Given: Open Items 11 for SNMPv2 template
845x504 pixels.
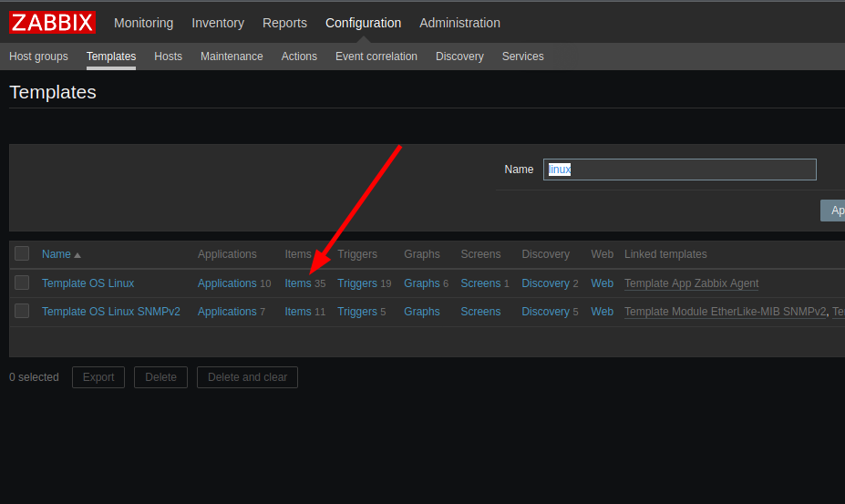Looking at the screenshot, I should (x=298, y=312).
